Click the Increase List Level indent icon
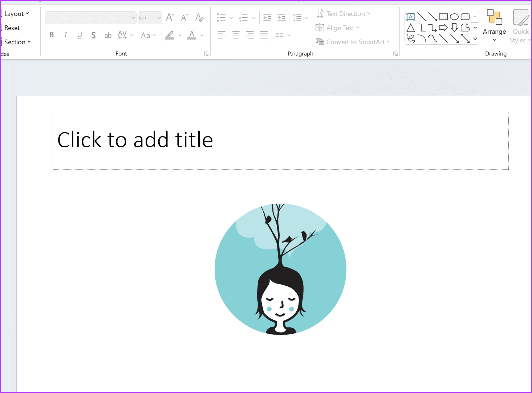The width and height of the screenshot is (532, 393). [281, 17]
